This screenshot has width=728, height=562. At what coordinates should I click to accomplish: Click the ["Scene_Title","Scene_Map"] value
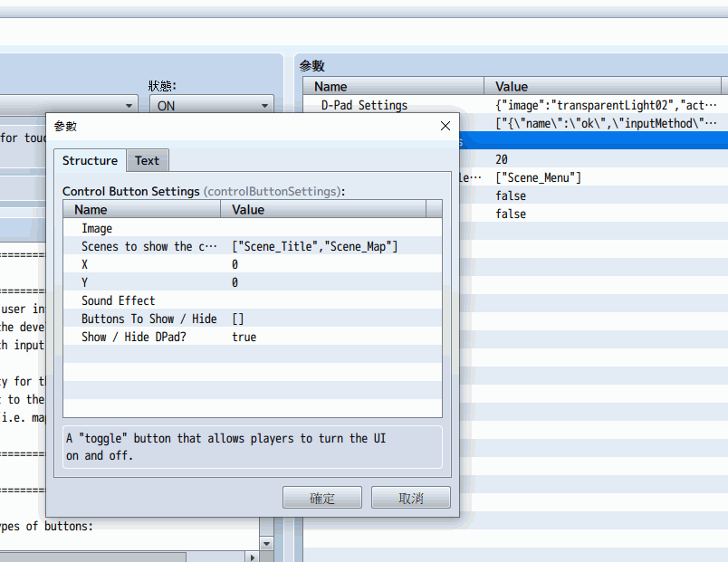coord(315,246)
